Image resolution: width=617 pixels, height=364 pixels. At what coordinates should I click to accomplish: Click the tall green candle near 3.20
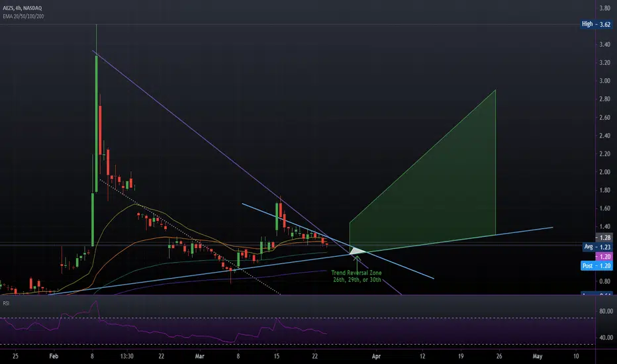[96, 124]
